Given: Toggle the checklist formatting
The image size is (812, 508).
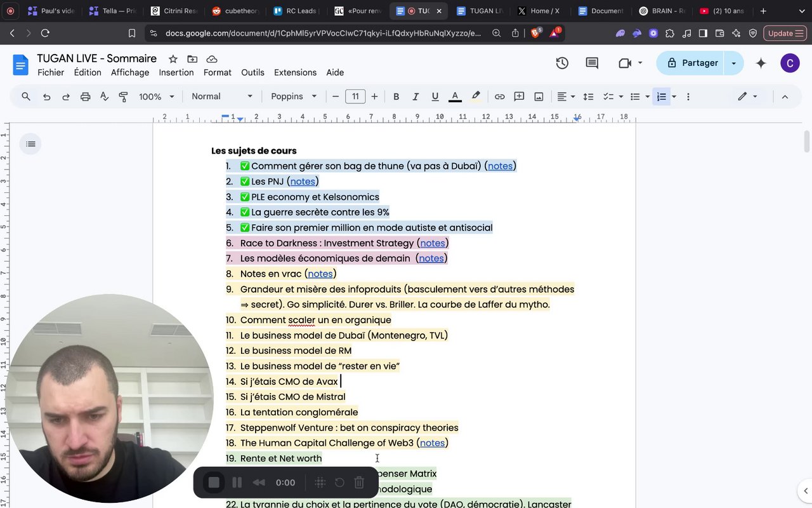Looking at the screenshot, I should pyautogui.click(x=608, y=97).
